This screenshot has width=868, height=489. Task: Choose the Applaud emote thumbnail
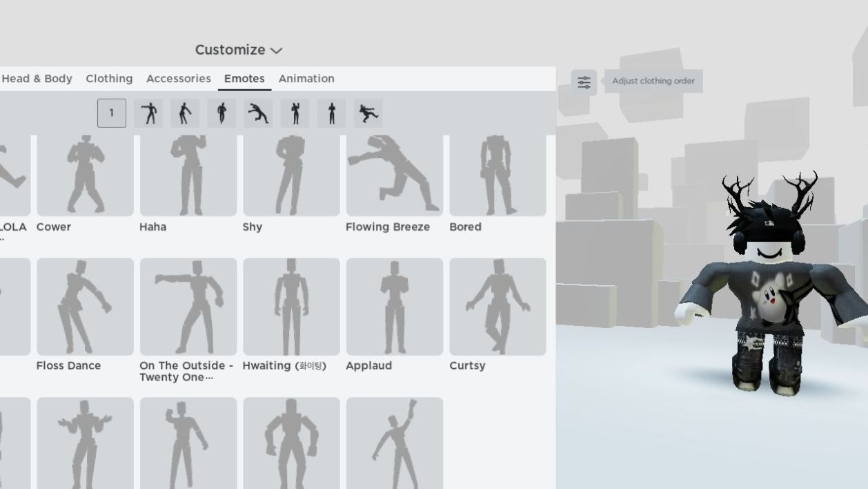click(x=395, y=307)
